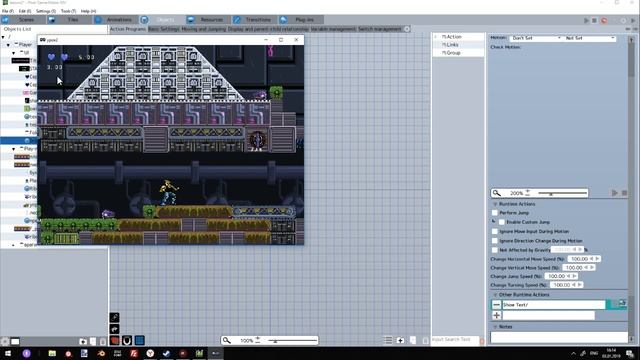640x360 pixels.
Task: Collapse the Notes section
Action: (x=495, y=327)
